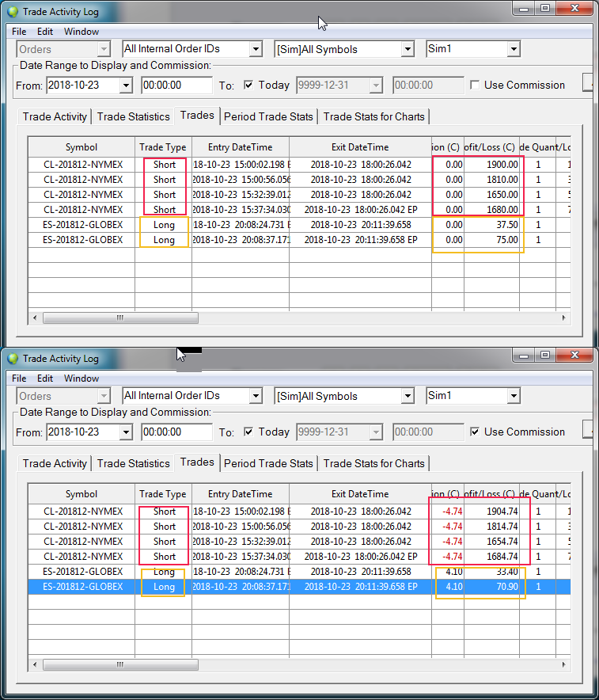599x700 pixels.
Task: Click Symbol column header in lower window
Action: point(82,494)
